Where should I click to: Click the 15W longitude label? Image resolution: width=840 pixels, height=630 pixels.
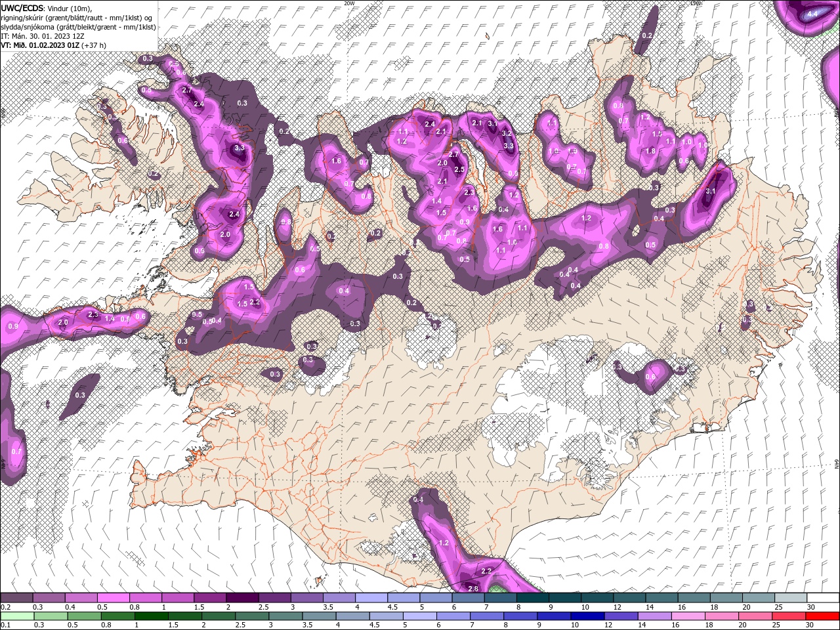click(x=695, y=3)
